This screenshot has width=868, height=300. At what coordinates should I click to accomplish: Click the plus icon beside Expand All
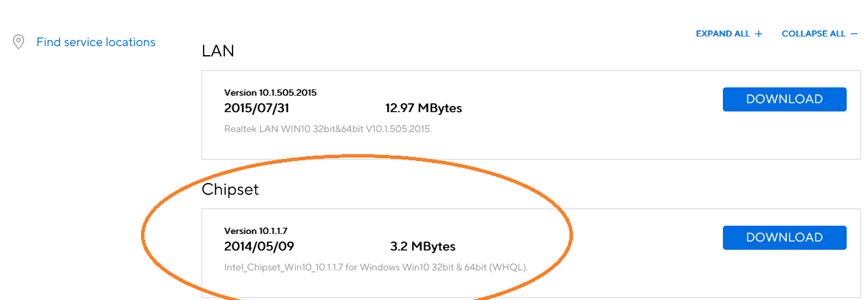pos(759,34)
